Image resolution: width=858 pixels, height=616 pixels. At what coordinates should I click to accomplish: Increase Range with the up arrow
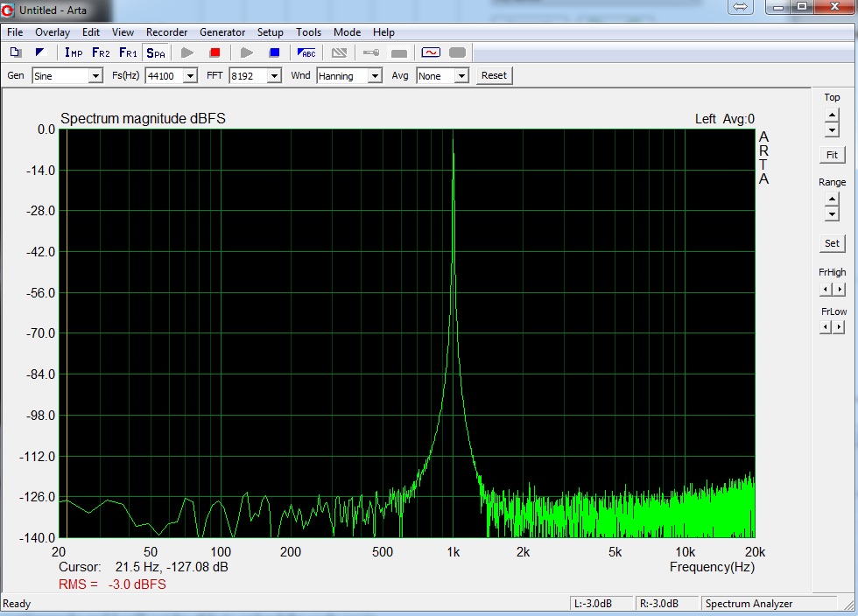click(832, 199)
